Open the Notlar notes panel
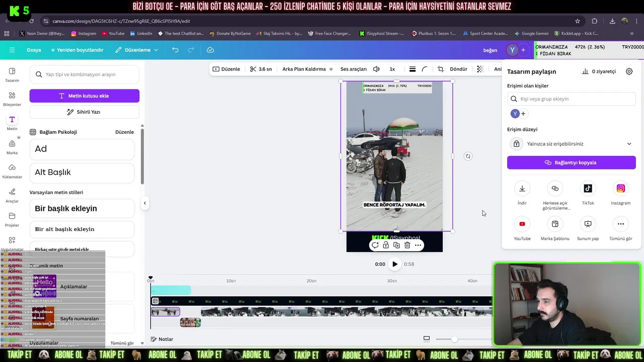 point(162,339)
